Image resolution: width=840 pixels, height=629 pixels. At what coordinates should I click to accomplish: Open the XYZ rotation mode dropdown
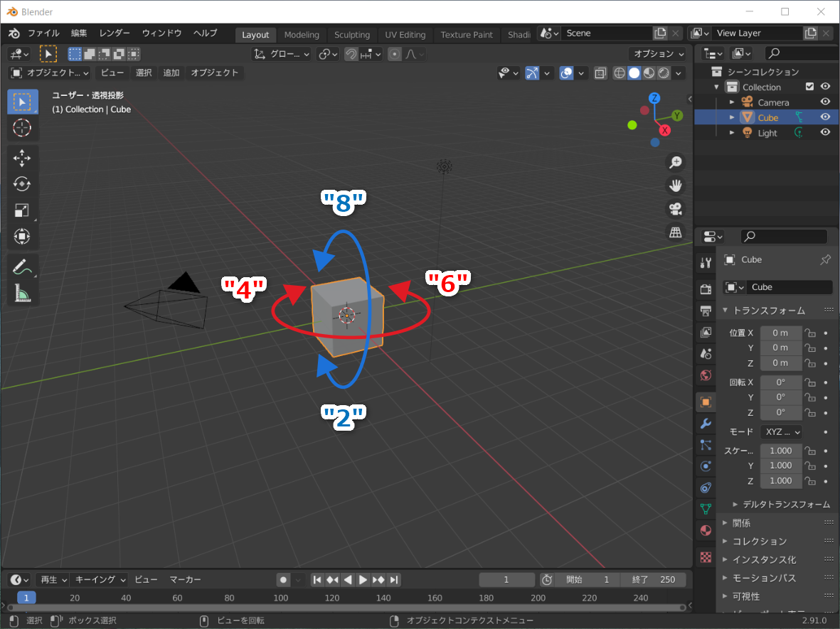tap(781, 432)
